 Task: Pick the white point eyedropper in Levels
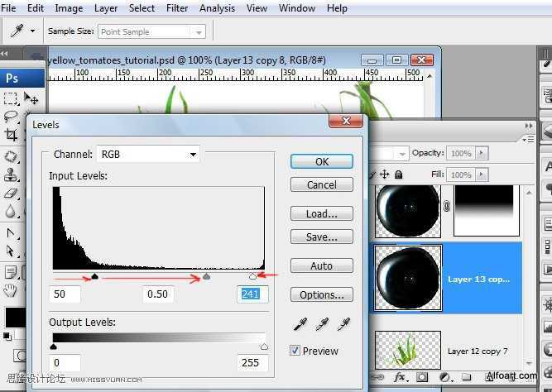point(343,324)
